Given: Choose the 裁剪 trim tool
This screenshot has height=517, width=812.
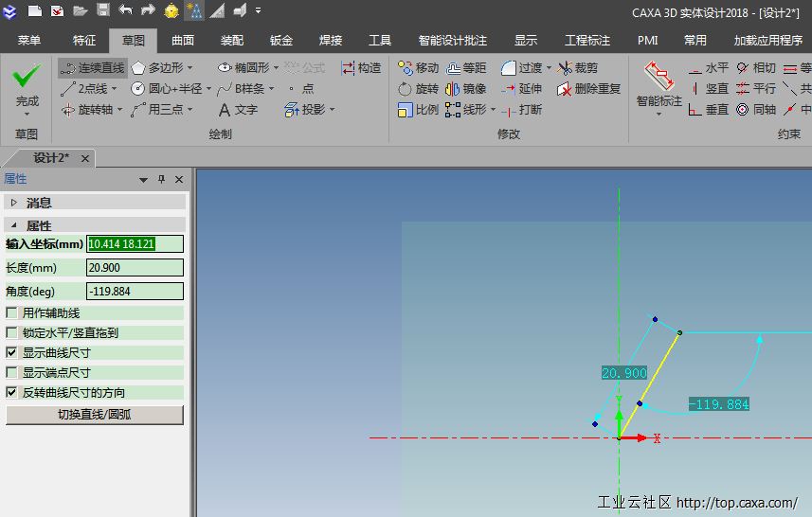Looking at the screenshot, I should coord(578,68).
